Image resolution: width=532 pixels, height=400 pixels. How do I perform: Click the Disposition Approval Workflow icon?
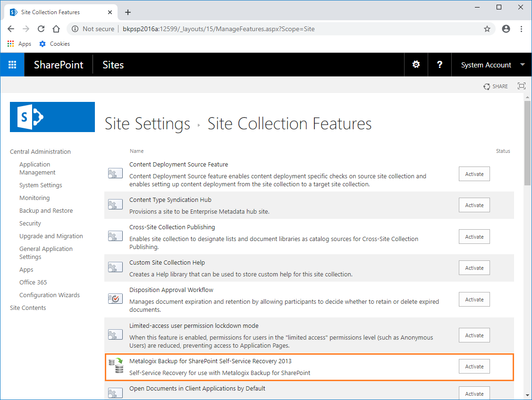(x=115, y=299)
